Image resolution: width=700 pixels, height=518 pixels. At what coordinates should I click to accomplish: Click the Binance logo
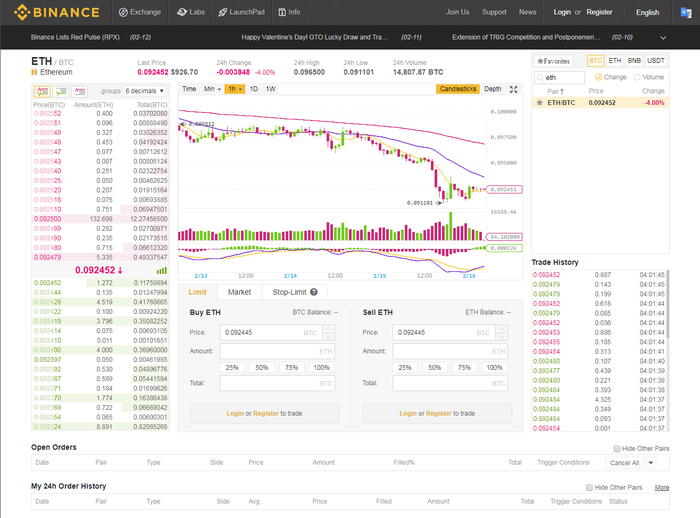[57, 12]
